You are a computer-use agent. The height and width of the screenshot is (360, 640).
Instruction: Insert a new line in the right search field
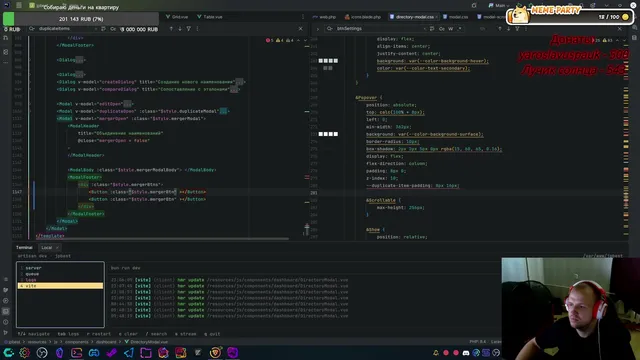(x=432, y=29)
